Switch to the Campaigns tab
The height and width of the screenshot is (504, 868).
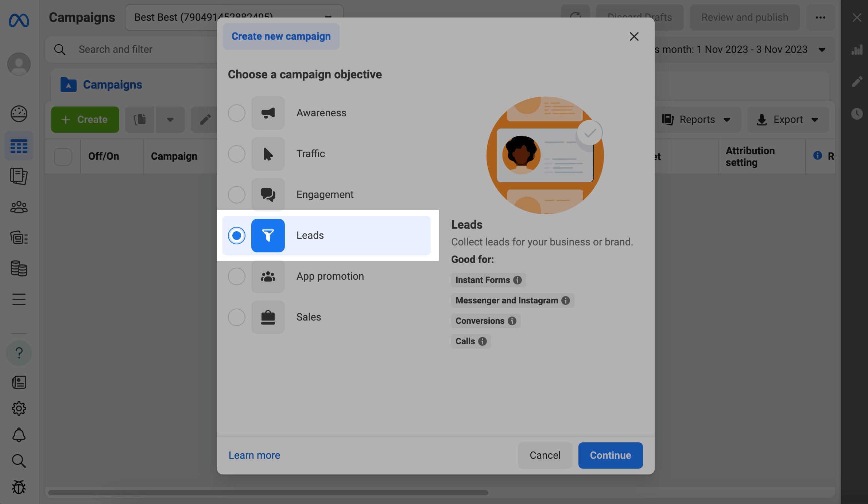pyautogui.click(x=112, y=85)
